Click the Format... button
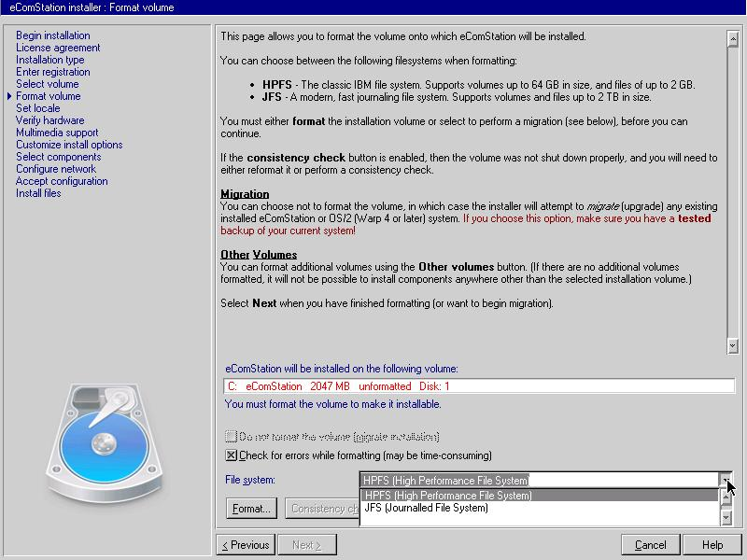Image resolution: width=747 pixels, height=560 pixels. pyautogui.click(x=251, y=509)
